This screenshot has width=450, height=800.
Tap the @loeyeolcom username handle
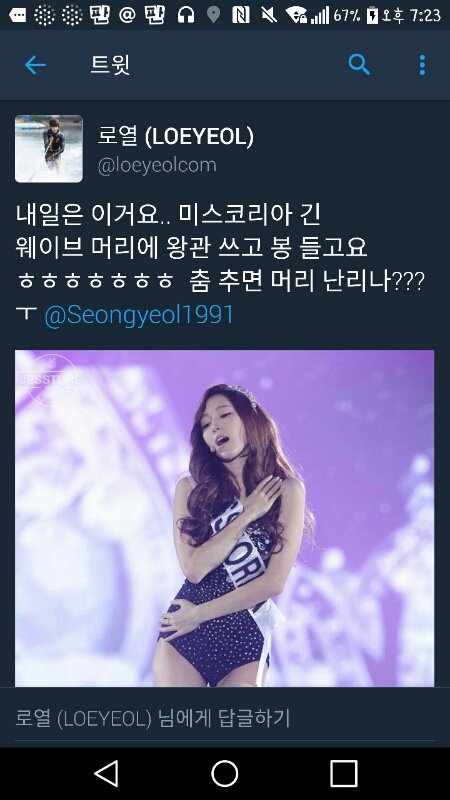click(x=157, y=165)
